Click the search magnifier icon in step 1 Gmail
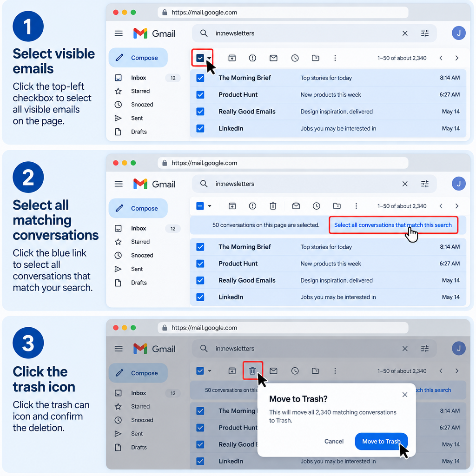This screenshot has height=476, width=476. 204,33
